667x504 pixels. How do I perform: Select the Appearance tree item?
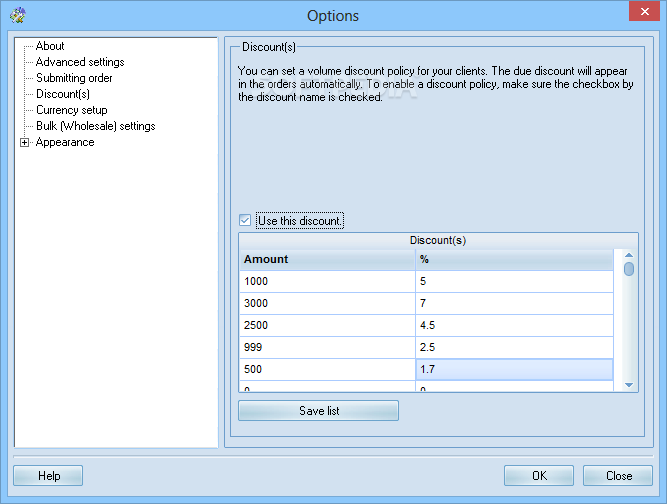[x=65, y=142]
